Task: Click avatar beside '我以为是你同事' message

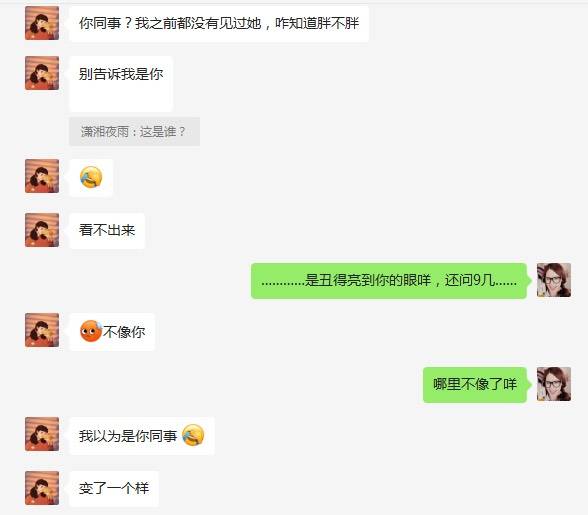Action: click(x=42, y=434)
